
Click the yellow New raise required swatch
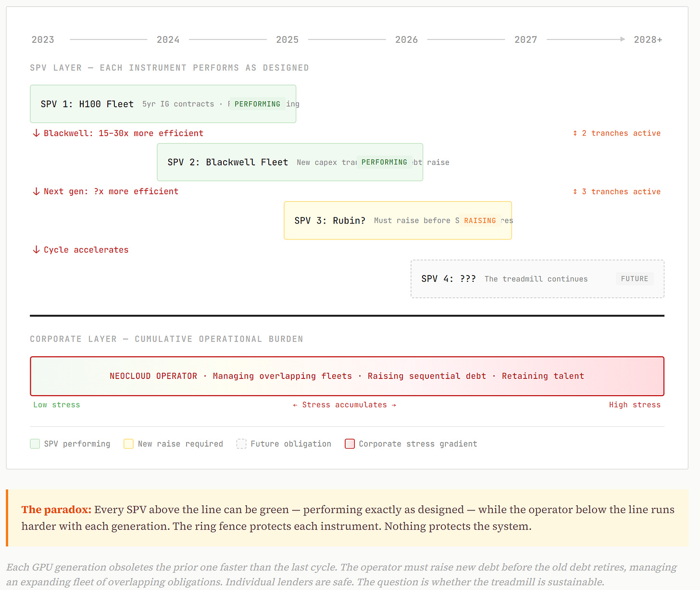pyautogui.click(x=128, y=443)
